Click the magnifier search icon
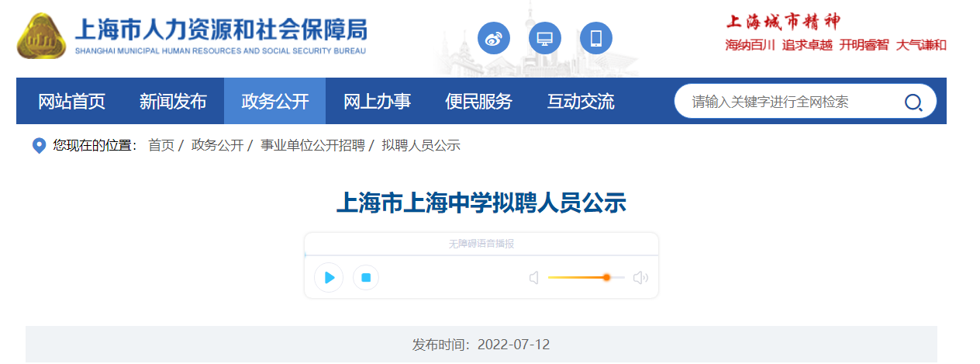Image resolution: width=980 pixels, height=364 pixels. point(913,102)
